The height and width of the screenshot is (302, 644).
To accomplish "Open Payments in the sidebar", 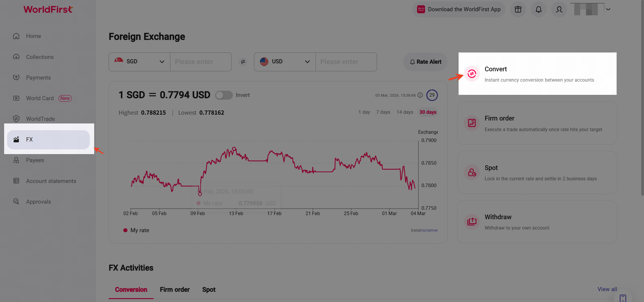I will 38,77.
